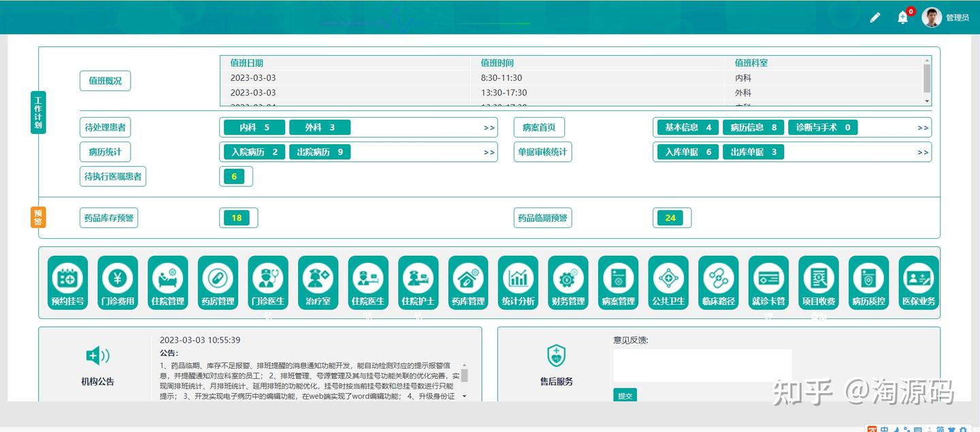Screen dimensions: 980x432
Task: Open the 预约挂号 (appointment registration) module icon
Action: (x=67, y=282)
